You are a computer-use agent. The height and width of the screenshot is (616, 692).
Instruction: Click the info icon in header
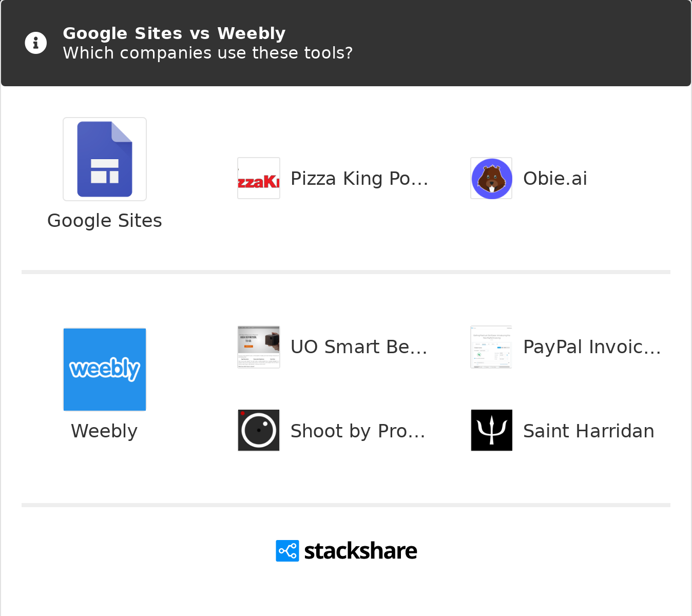(36, 43)
